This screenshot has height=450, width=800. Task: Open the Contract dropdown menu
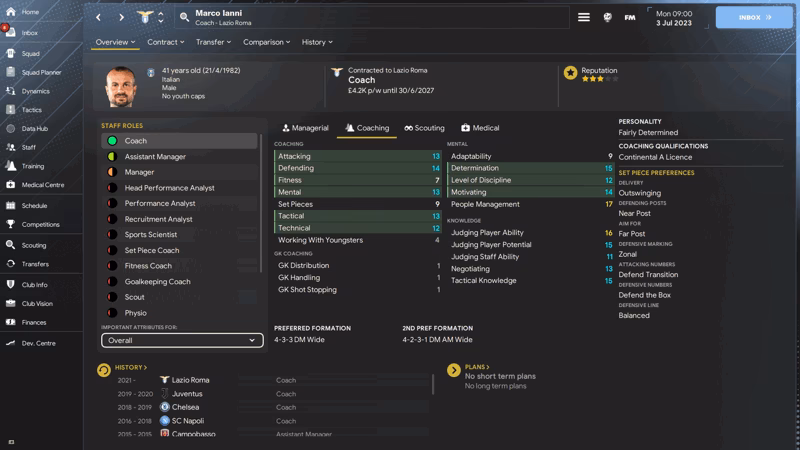[x=166, y=42]
